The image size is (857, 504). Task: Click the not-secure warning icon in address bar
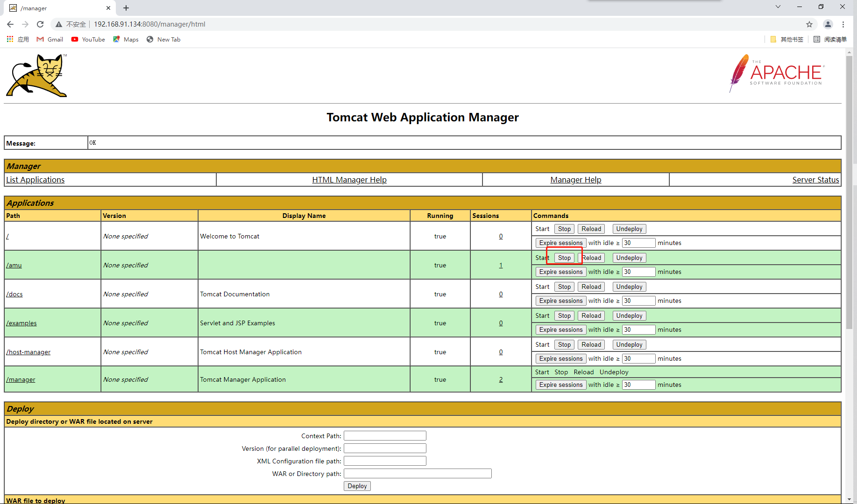tap(59, 24)
